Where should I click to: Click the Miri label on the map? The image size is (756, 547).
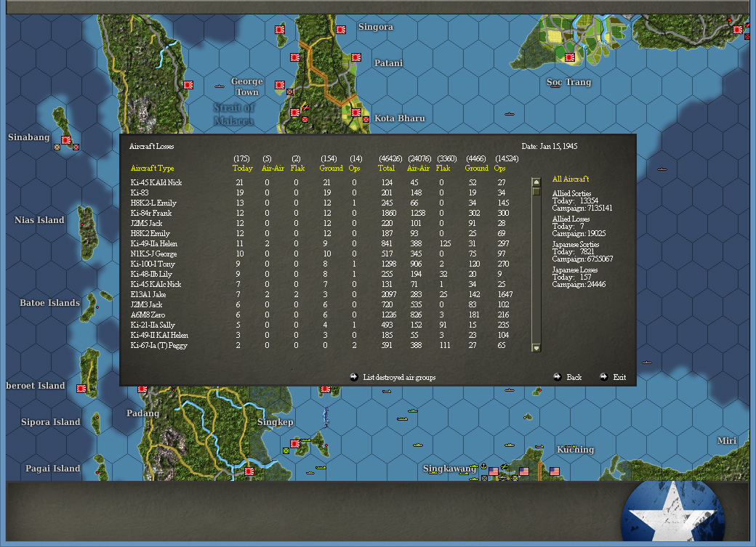click(x=727, y=440)
